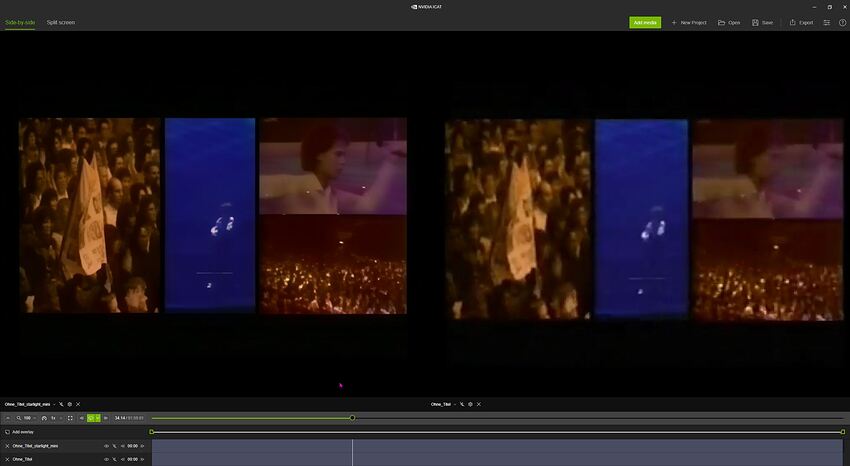Open the help question mark icon
850x466 pixels.
click(842, 22)
